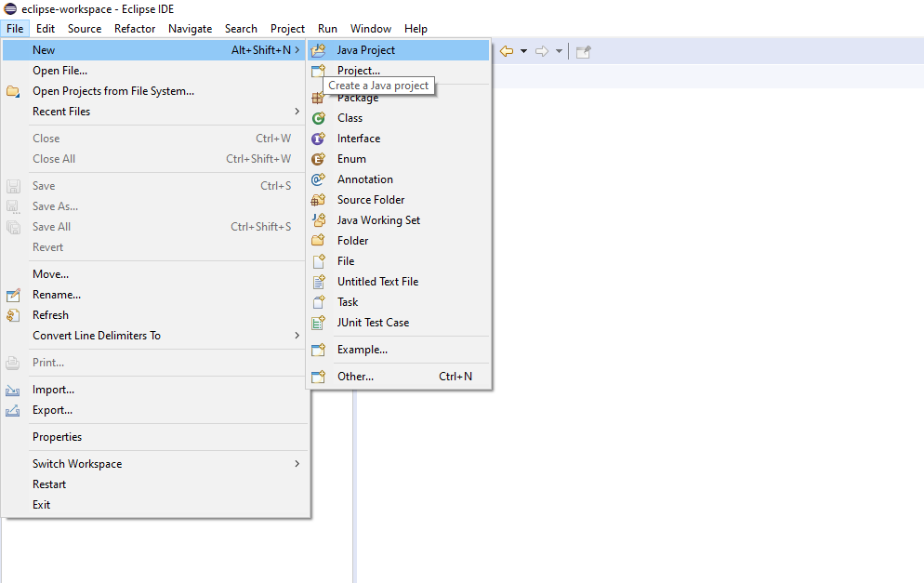The image size is (924, 583).
Task: Select Import from the File menu
Action: (53, 390)
